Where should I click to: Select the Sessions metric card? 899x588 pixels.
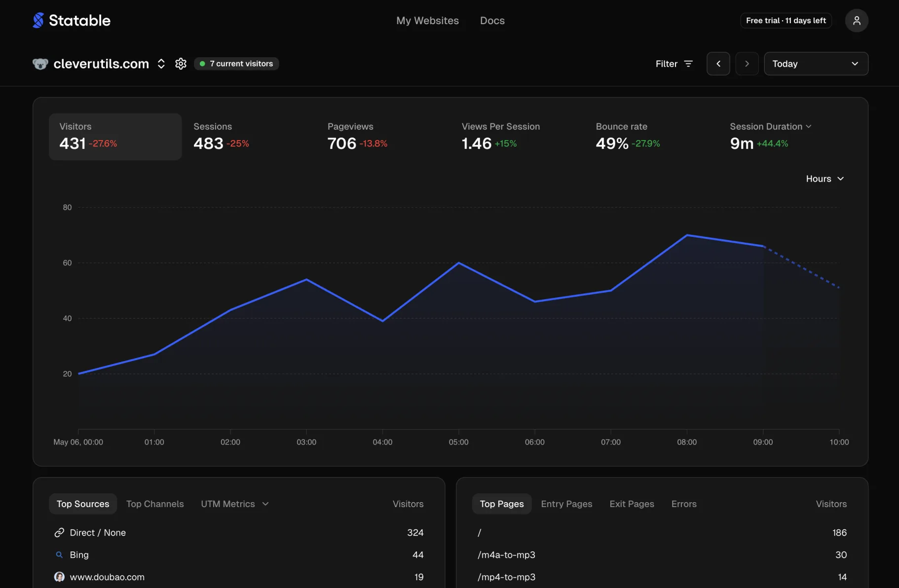250,137
